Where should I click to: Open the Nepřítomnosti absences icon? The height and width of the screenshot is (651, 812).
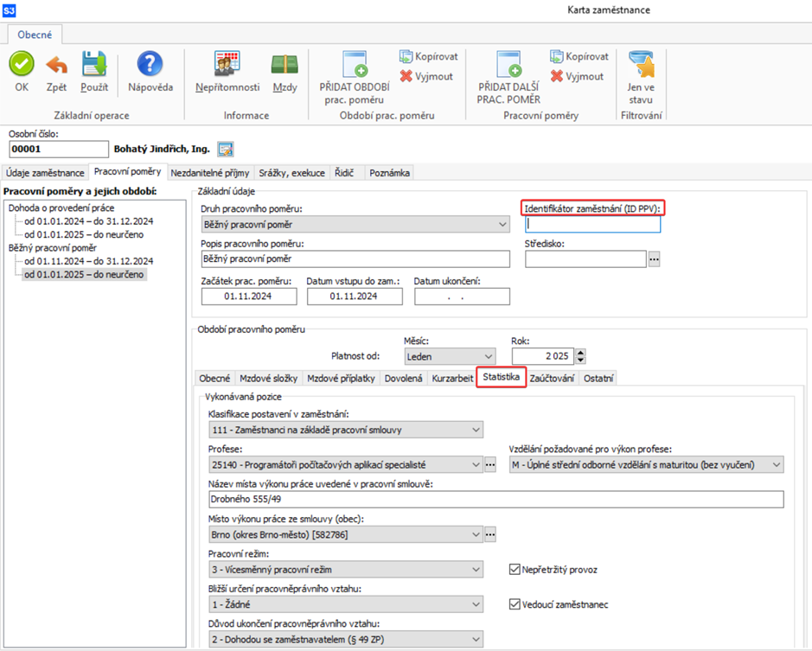227,65
